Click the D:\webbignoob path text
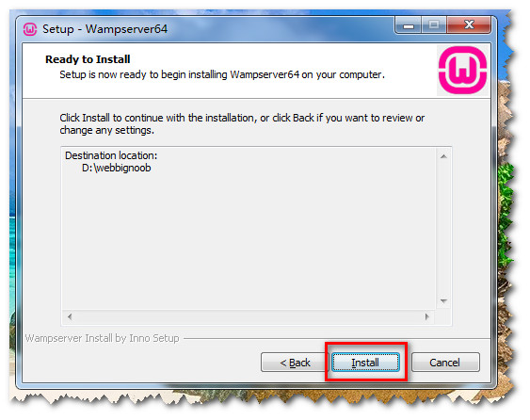The height and width of the screenshot is (420, 530). 117,168
